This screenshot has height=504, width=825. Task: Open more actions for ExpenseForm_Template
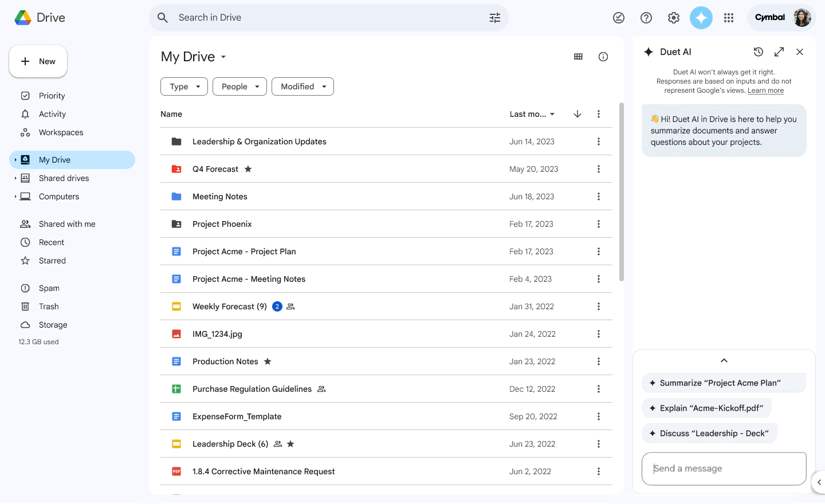pyautogui.click(x=599, y=416)
